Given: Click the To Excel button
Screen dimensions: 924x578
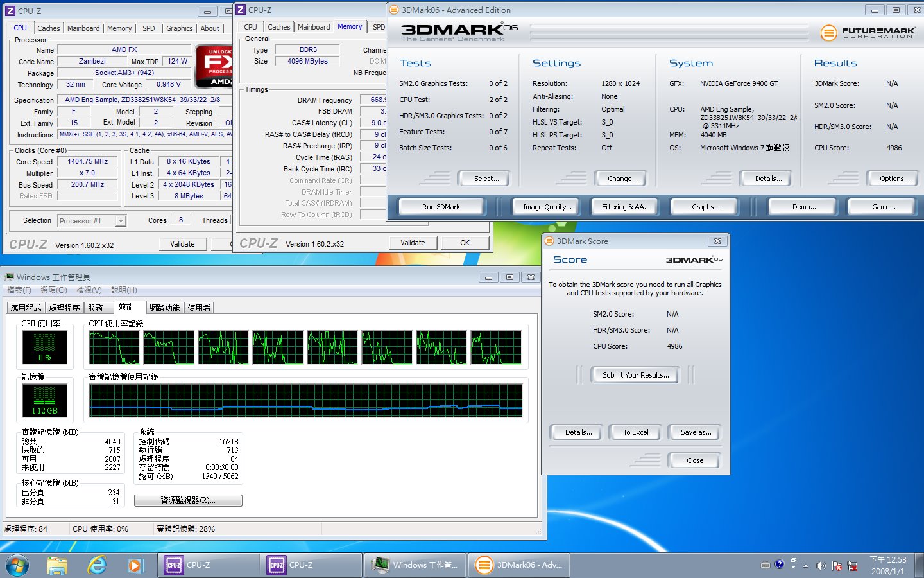Looking at the screenshot, I should [635, 432].
